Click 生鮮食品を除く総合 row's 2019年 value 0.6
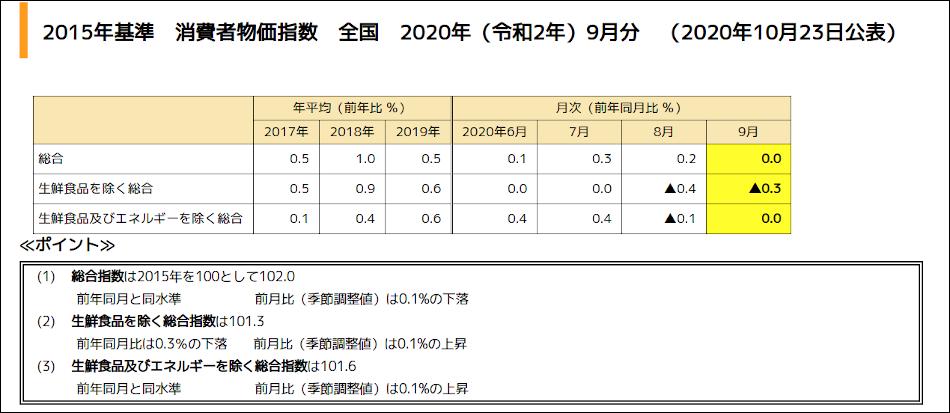 pyautogui.click(x=431, y=189)
